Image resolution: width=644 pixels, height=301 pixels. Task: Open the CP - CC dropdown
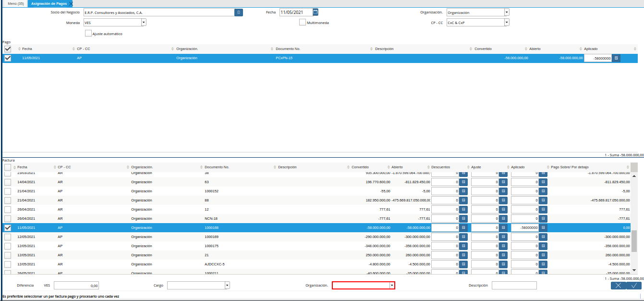coord(507,22)
